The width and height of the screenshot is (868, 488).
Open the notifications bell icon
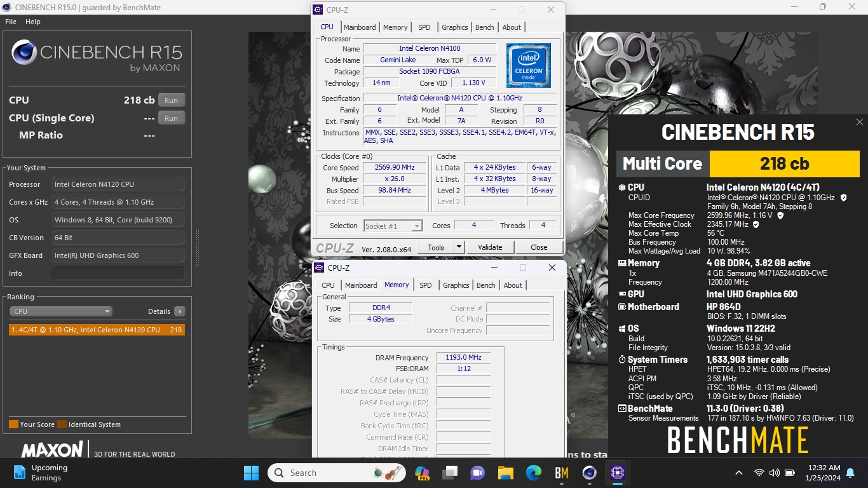850,473
